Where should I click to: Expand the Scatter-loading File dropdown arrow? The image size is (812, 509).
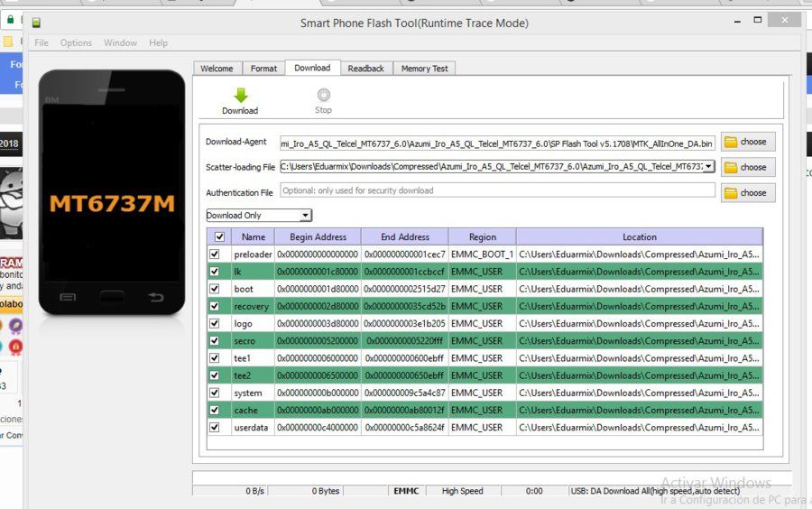[x=708, y=166]
